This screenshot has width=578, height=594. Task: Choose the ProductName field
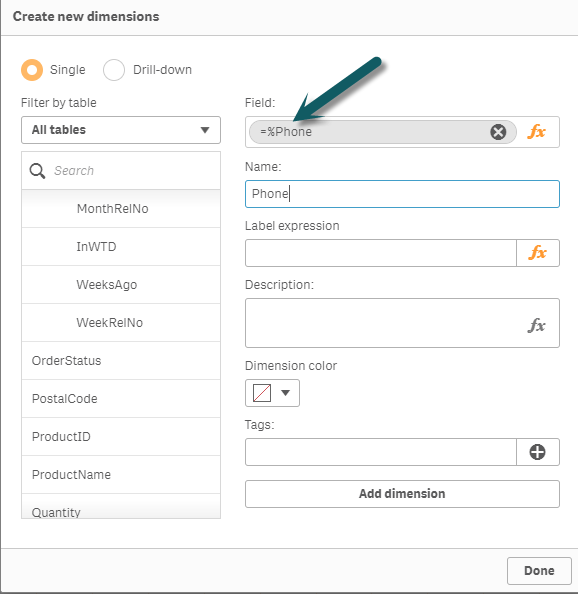pos(121,475)
